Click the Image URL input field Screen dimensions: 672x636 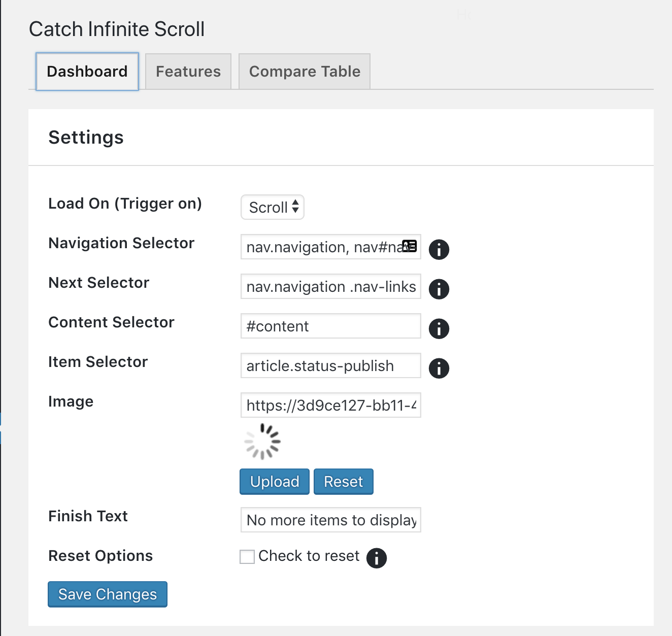tap(331, 406)
